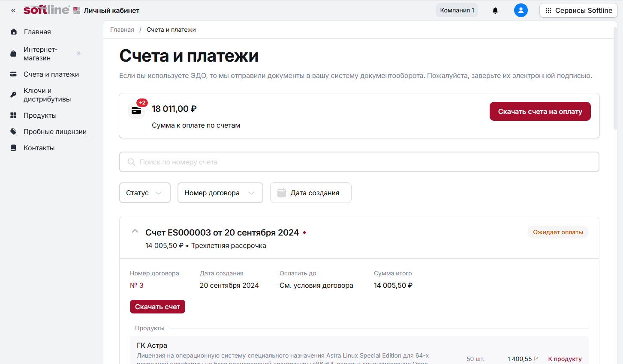Click the invoice number search field
Image resolution: width=623 pixels, height=364 pixels.
click(x=359, y=162)
